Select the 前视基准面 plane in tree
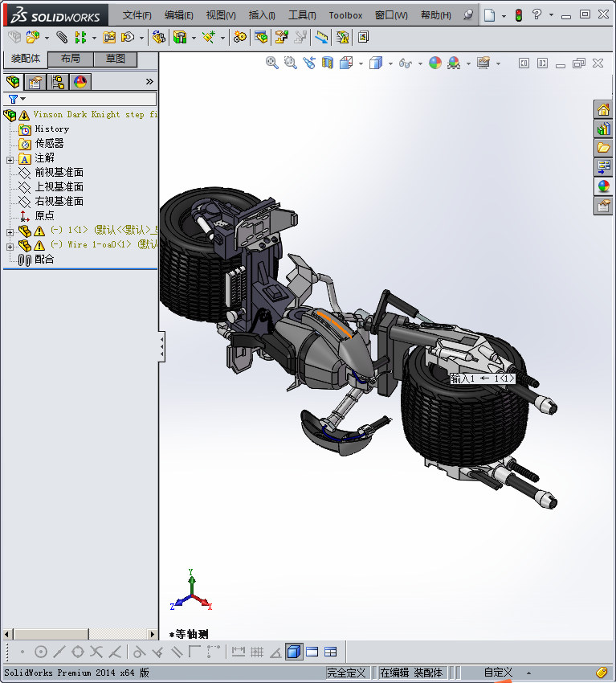The width and height of the screenshot is (616, 683). point(59,173)
